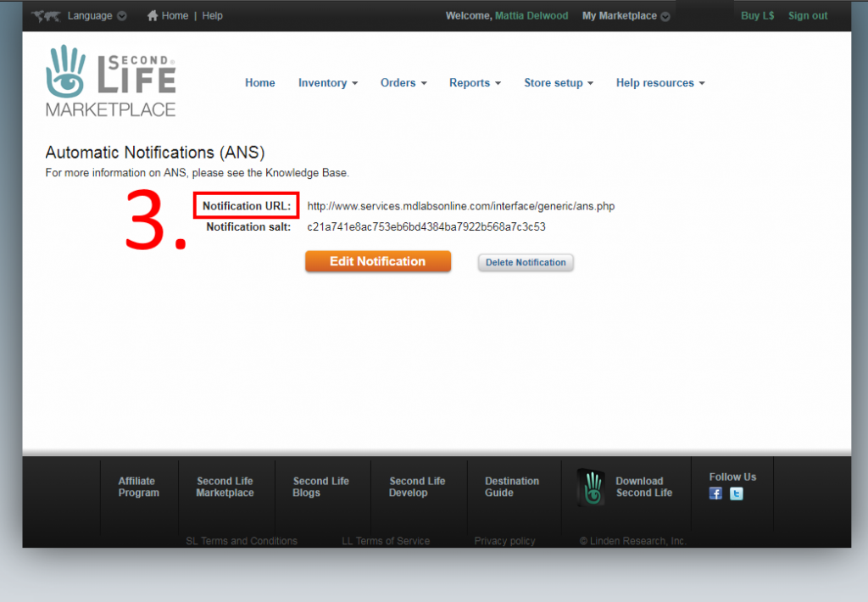Viewport: 868px width, 602px height.
Task: Open the Affiliate Program footer link
Action: (x=138, y=487)
